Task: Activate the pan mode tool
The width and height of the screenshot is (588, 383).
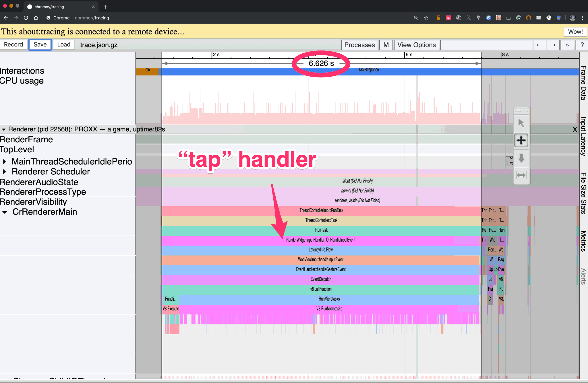Action: [x=521, y=141]
